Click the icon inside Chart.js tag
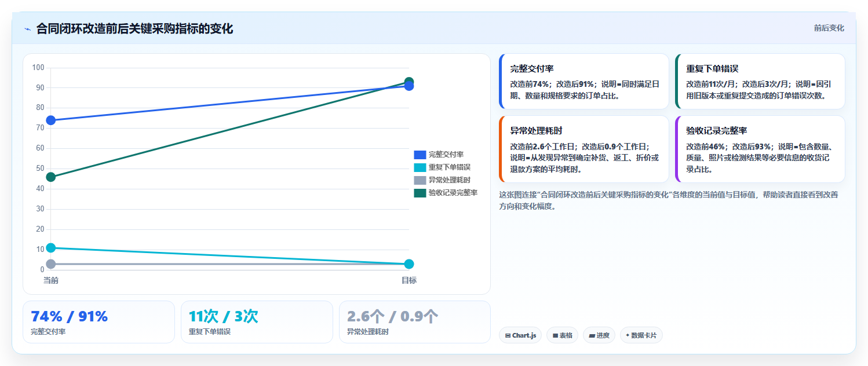 click(x=508, y=335)
